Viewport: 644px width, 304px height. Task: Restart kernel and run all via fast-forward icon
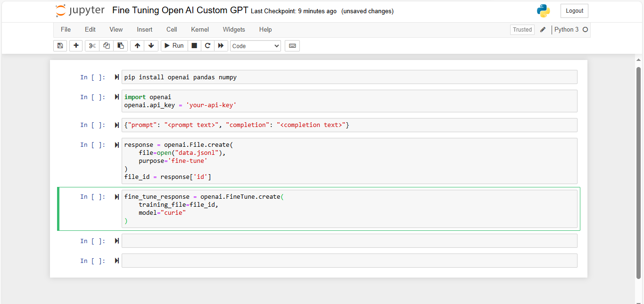coord(221,45)
